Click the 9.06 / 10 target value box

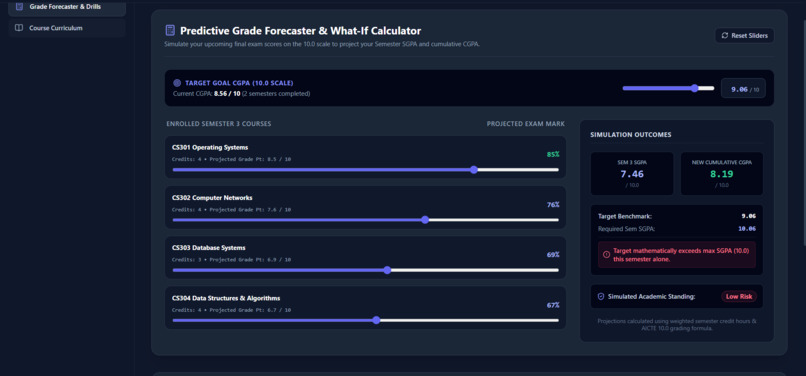coord(743,89)
